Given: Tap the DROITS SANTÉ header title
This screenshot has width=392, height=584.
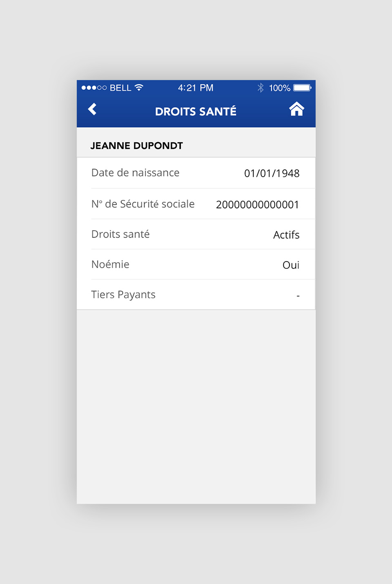Looking at the screenshot, I should [x=196, y=111].
